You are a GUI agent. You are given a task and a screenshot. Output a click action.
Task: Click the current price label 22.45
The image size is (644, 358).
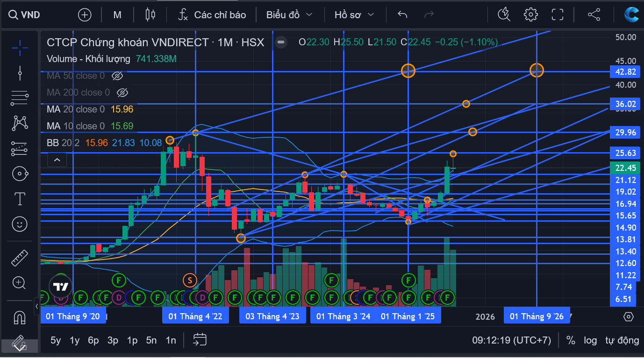tap(625, 168)
